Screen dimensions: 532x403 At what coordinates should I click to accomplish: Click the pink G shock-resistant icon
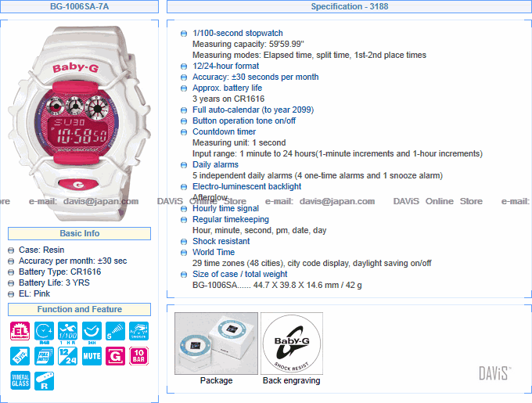point(115,356)
